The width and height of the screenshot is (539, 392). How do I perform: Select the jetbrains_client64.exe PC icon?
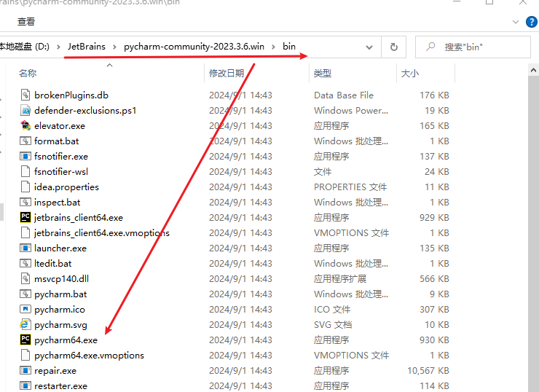point(25,217)
